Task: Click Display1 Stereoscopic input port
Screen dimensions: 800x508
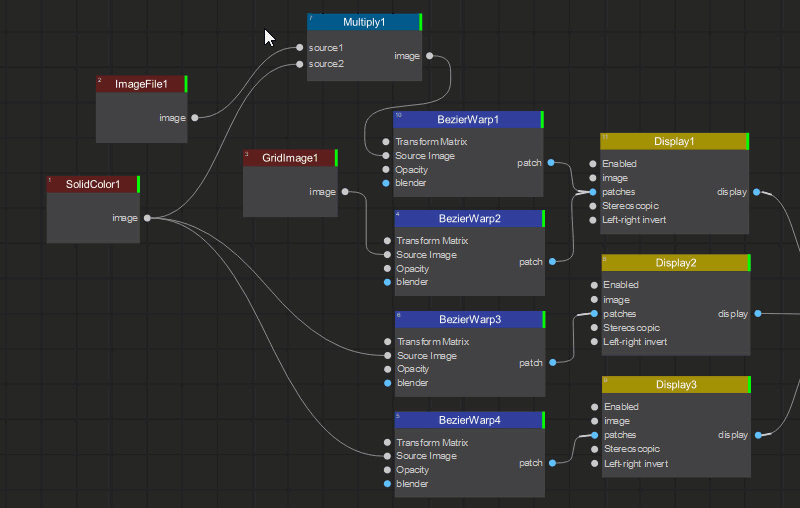Action: coord(592,206)
